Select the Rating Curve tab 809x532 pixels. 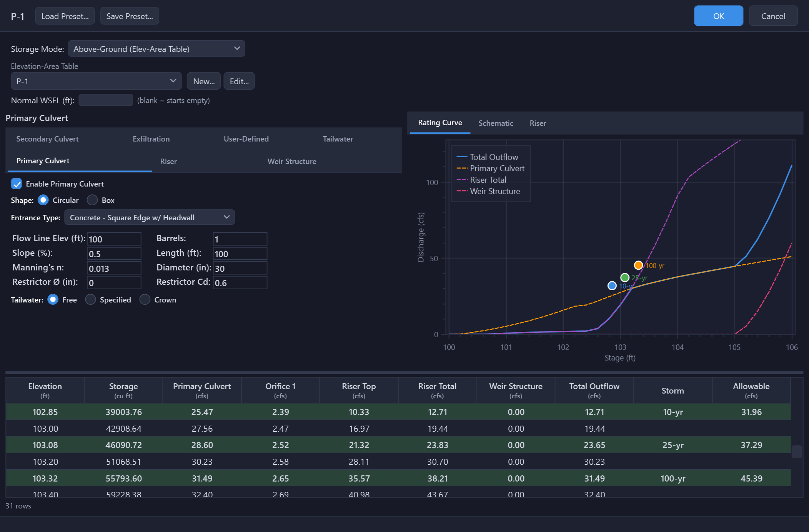[x=440, y=123]
